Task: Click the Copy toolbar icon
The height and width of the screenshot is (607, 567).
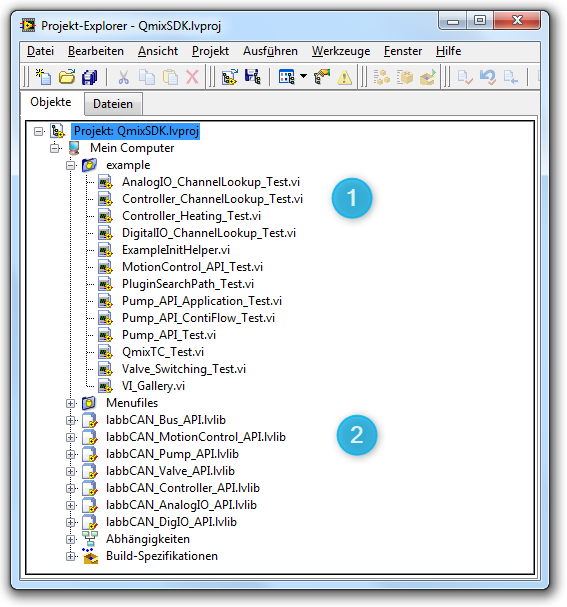Action: [x=147, y=77]
